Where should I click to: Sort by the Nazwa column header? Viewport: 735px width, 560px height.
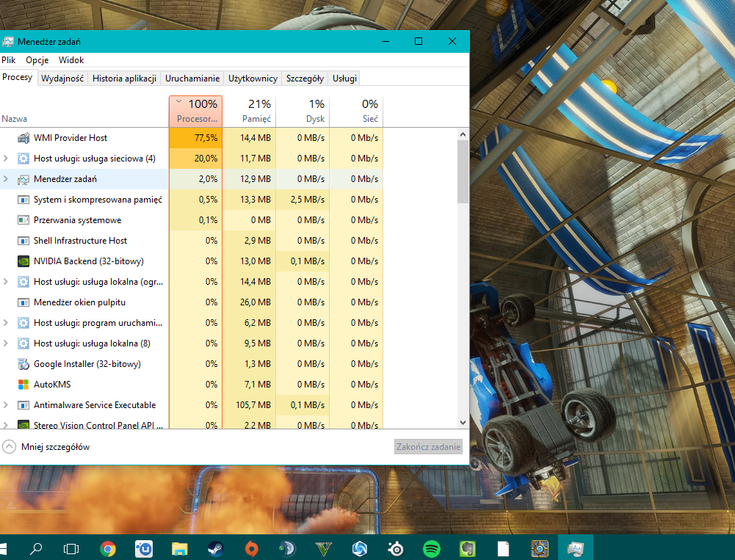point(84,112)
